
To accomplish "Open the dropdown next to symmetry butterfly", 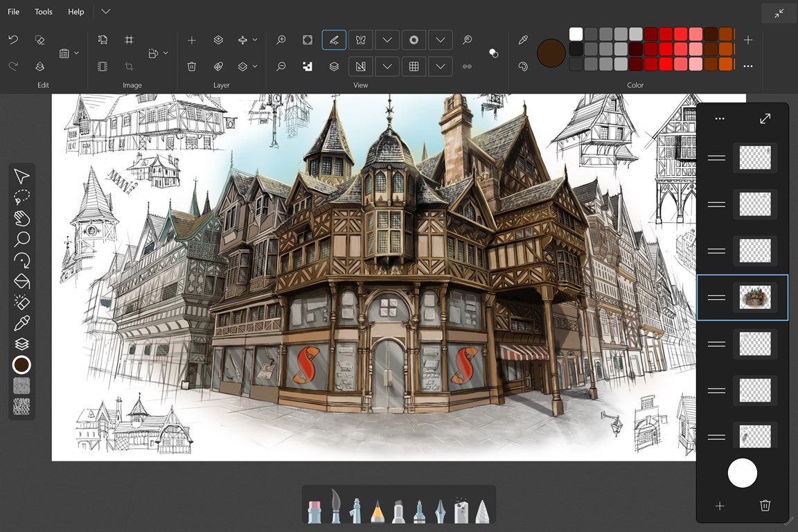I will [x=387, y=40].
